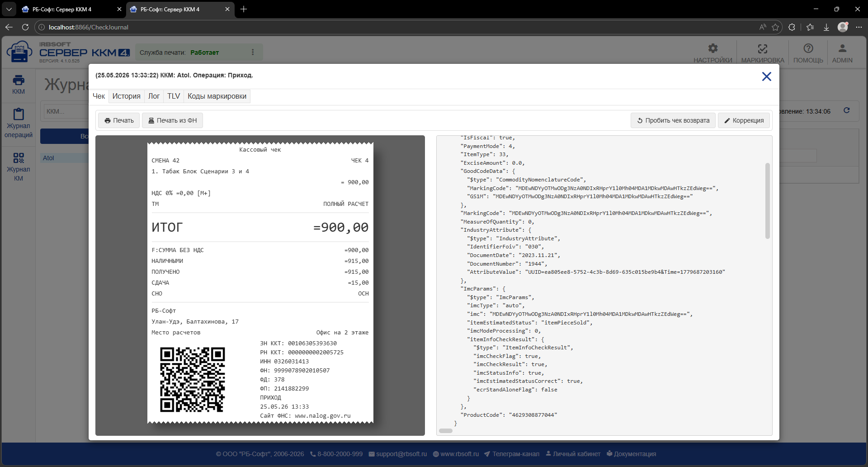Image resolution: width=868 pixels, height=467 pixels.
Task: Click the Печать button
Action: point(119,120)
